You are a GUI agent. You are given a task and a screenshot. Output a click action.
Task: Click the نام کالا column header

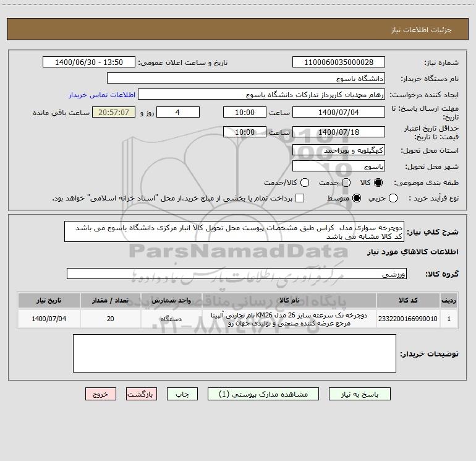[x=289, y=300]
